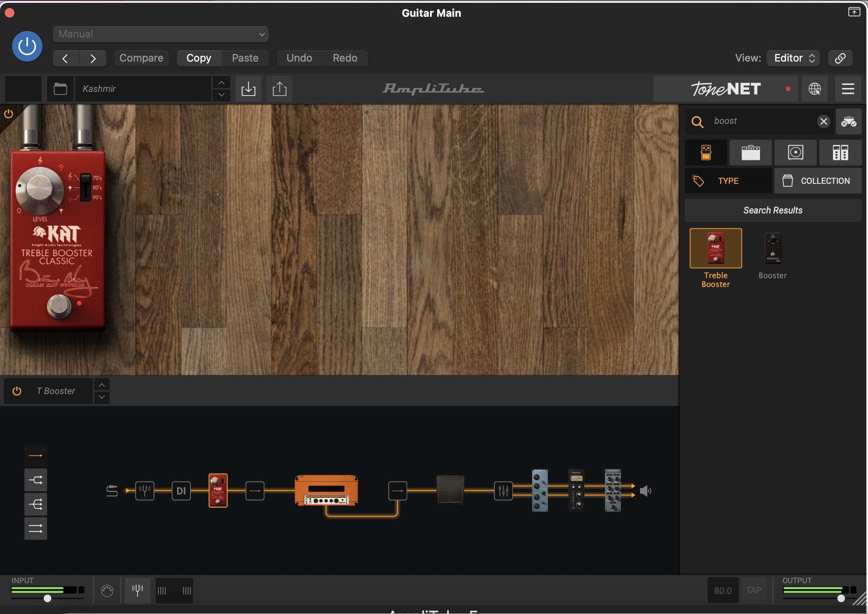
Task: Select the black cabinet in chain
Action: [450, 490]
